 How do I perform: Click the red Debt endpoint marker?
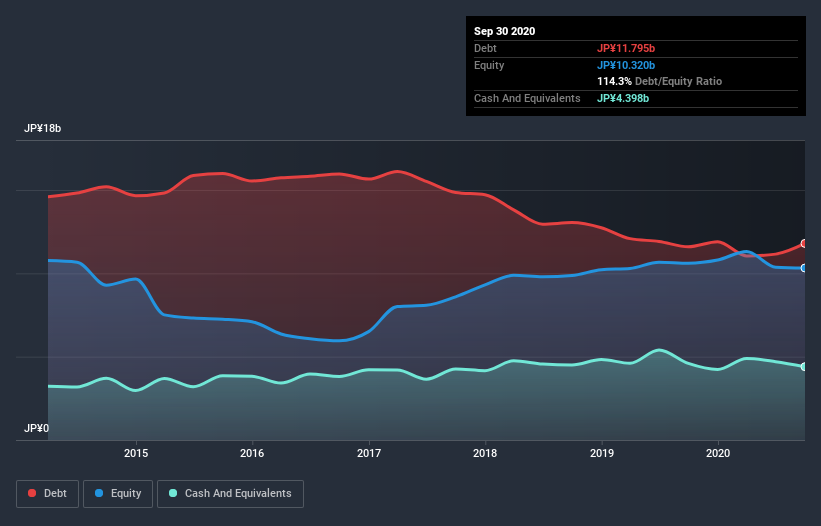pos(804,244)
